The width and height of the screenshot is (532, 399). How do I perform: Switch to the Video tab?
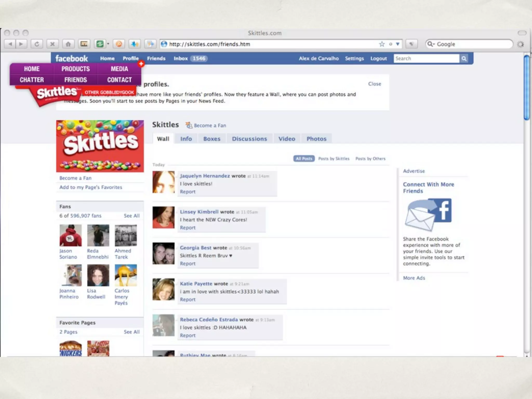point(287,139)
